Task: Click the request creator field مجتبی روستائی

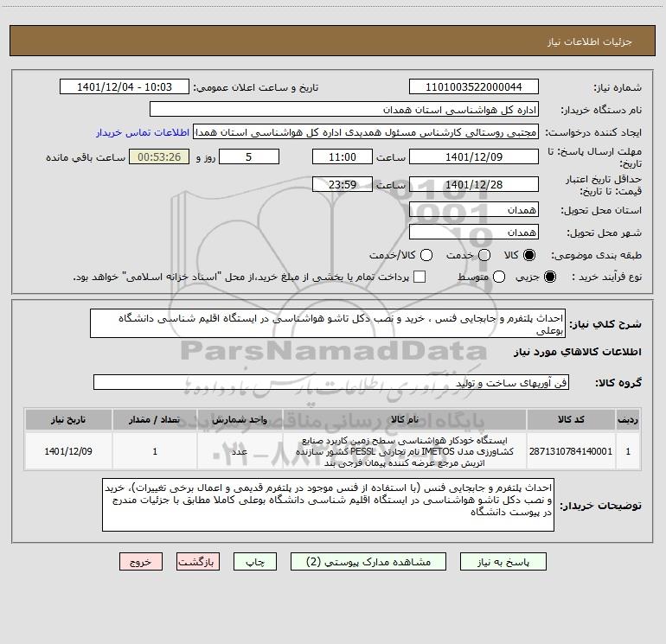Action: (366, 131)
